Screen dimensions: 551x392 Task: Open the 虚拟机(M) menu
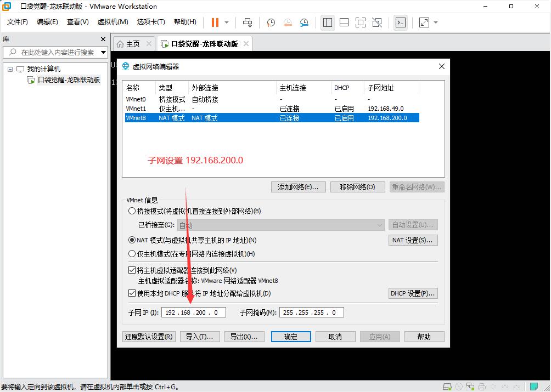click(x=113, y=22)
